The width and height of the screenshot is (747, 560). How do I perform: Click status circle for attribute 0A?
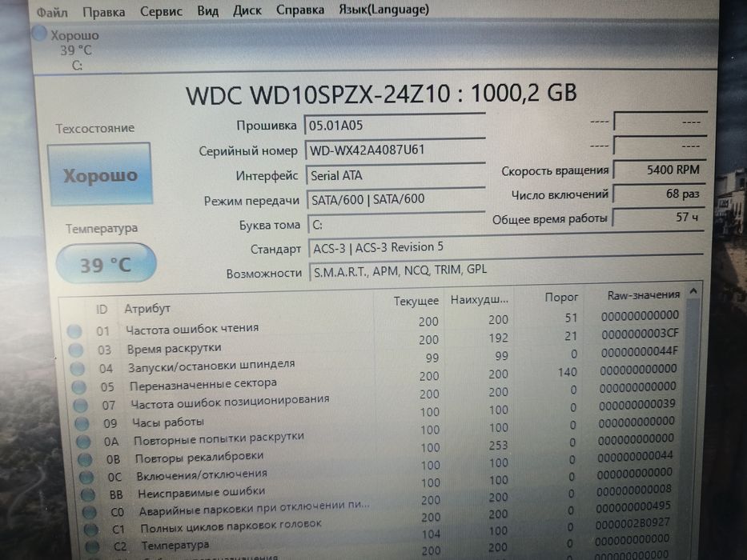pos(83,442)
